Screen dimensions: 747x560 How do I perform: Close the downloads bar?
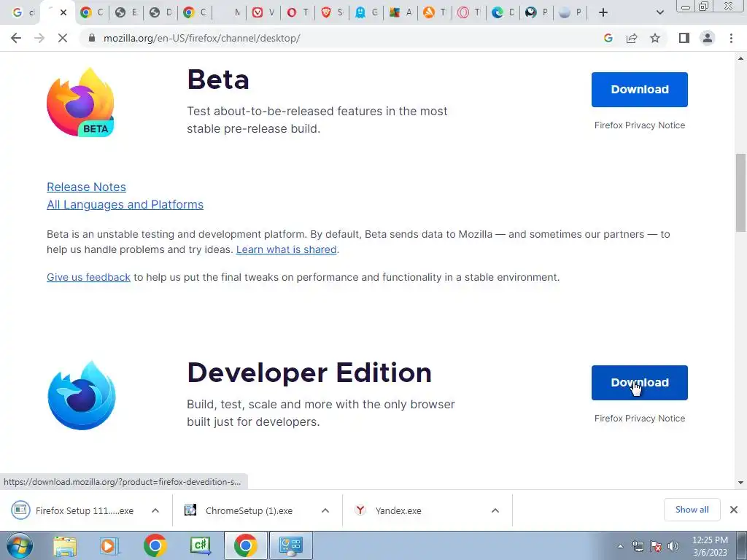734,510
